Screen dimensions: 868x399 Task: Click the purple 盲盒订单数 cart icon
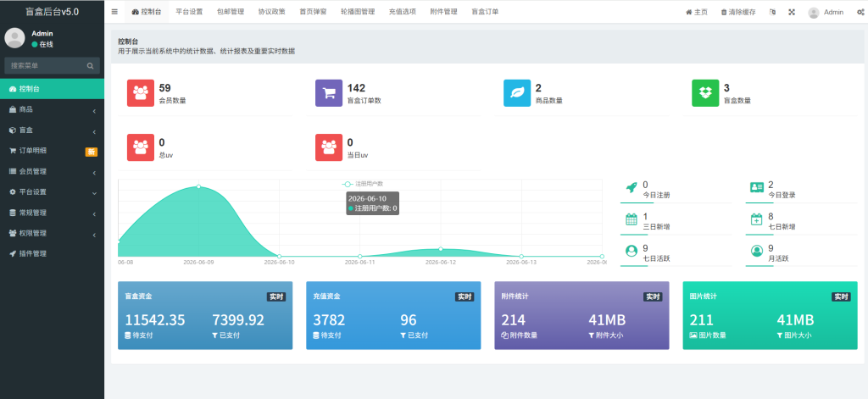point(329,93)
